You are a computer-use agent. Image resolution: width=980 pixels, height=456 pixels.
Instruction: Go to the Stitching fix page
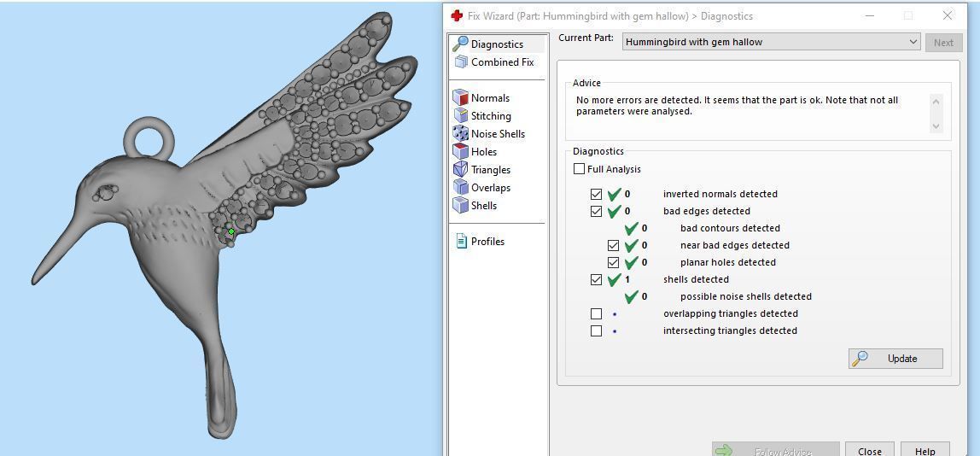pyautogui.click(x=491, y=116)
